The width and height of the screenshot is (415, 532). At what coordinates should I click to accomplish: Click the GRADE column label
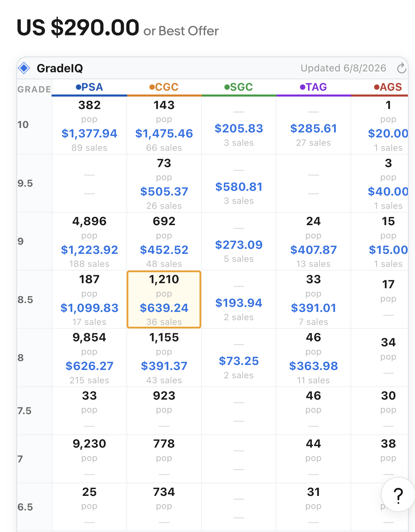coord(34,89)
